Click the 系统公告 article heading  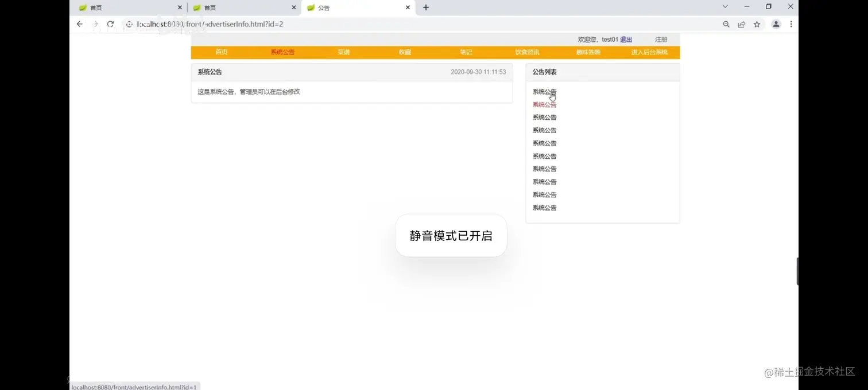point(210,72)
